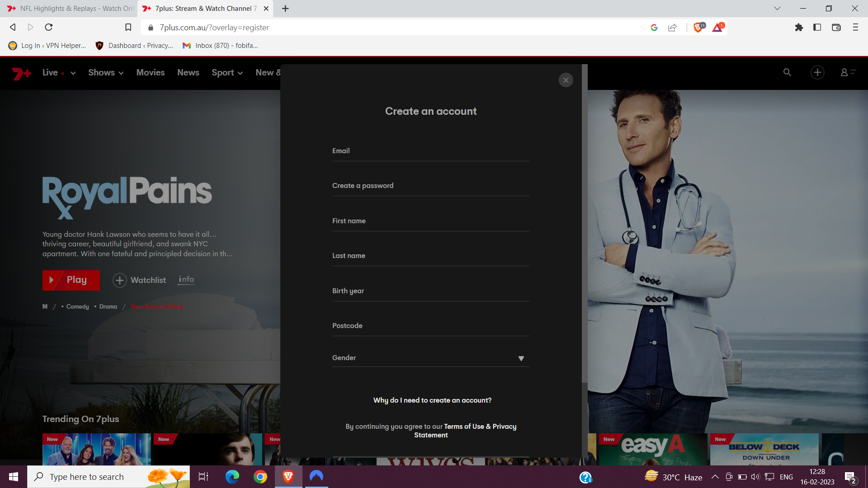
Task: Add Royal Pains to Watchlist
Action: 139,280
